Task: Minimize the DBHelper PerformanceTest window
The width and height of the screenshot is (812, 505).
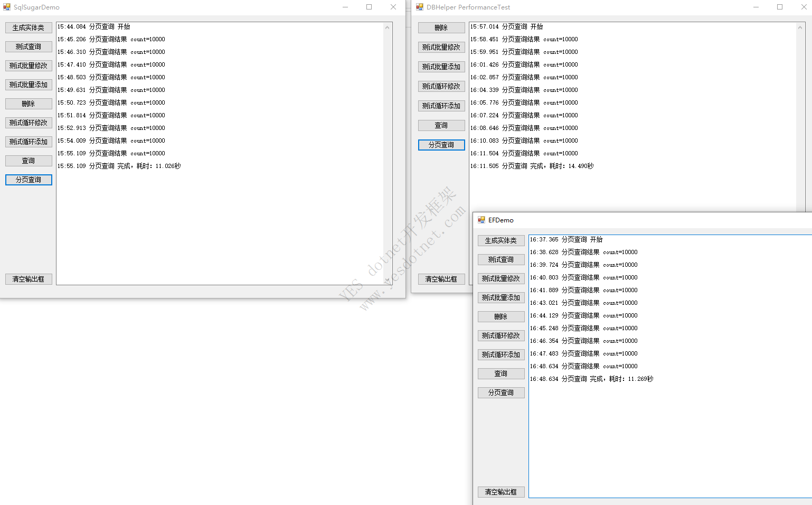Action: [x=756, y=7]
